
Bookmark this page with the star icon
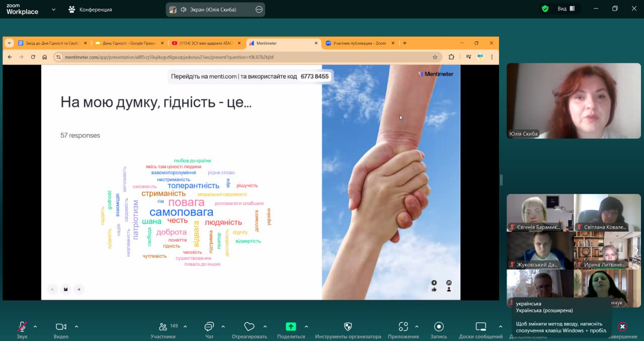[435, 57]
